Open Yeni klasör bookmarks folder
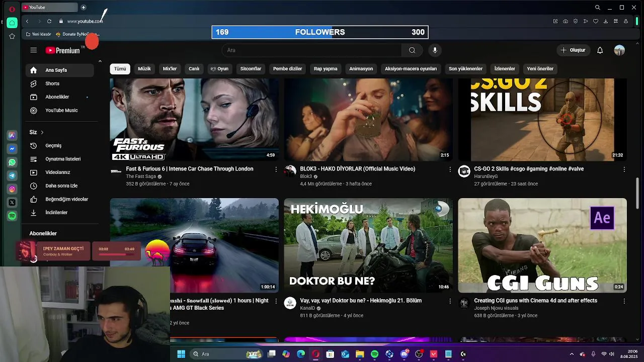Screen dimensions: 644x362 coord(39,34)
